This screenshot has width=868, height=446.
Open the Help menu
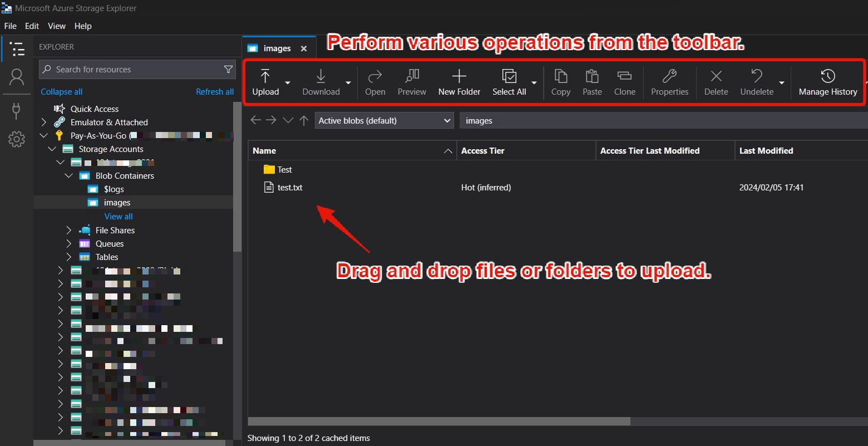click(83, 26)
